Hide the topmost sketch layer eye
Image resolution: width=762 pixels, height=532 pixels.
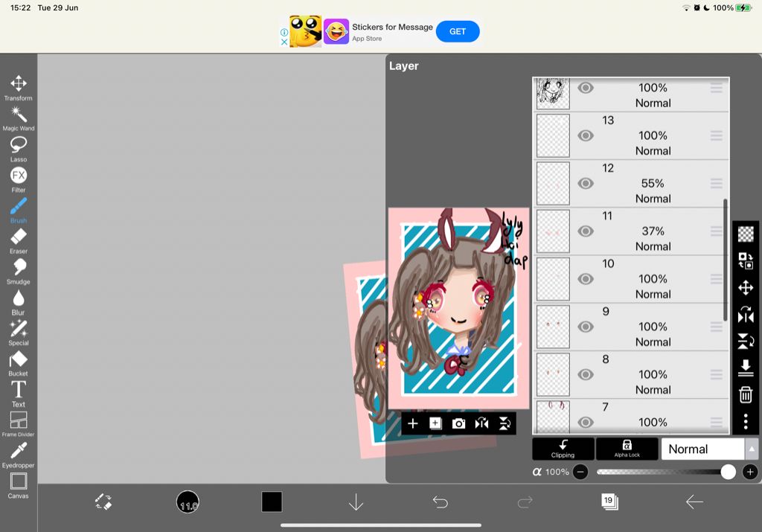[x=585, y=88]
